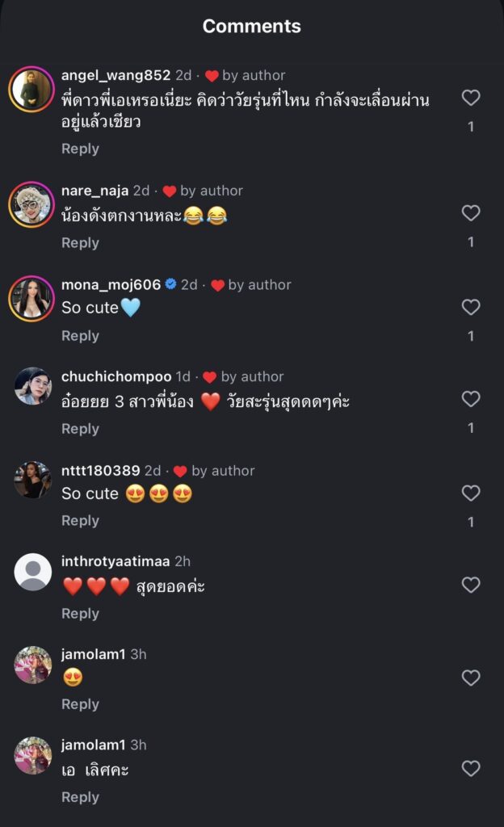
Task: Open nare_naja's avatar
Action: pyautogui.click(x=32, y=204)
